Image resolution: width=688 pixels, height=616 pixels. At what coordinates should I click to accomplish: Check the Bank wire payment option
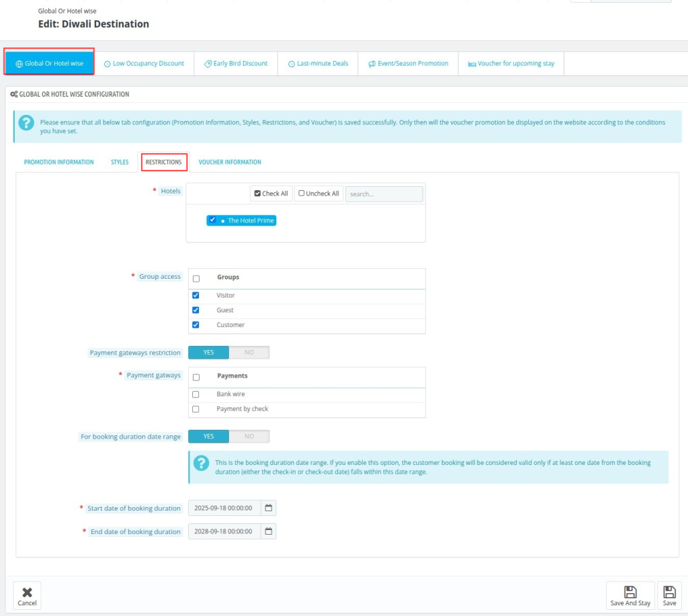point(196,394)
